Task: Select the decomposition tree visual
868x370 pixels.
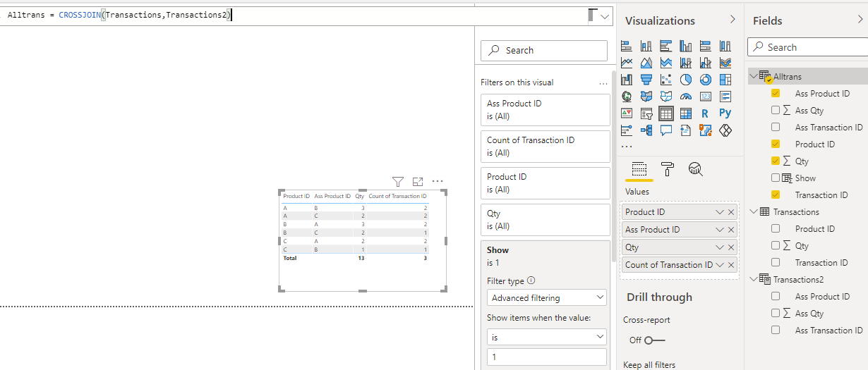Action: point(646,130)
